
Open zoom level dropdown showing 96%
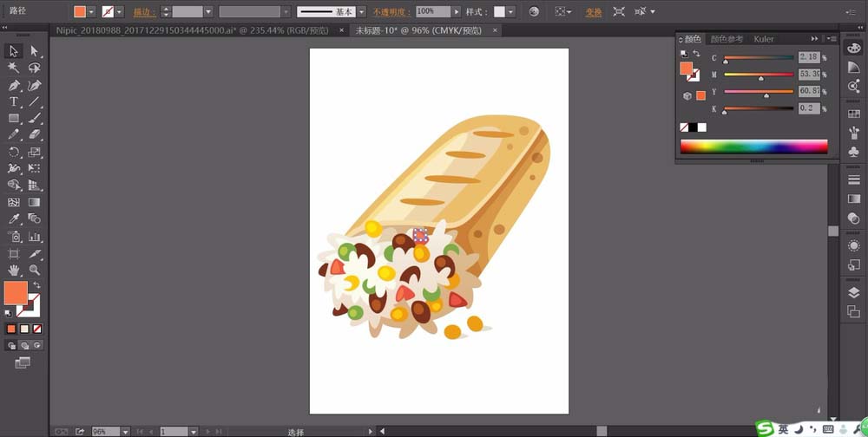126,432
